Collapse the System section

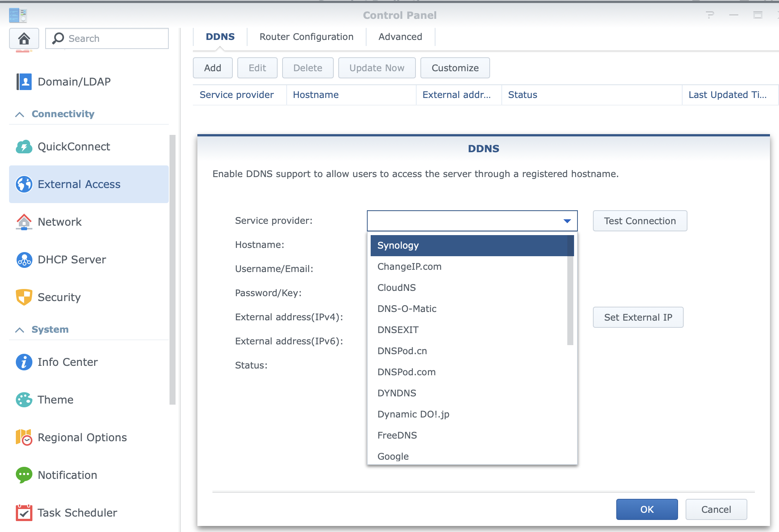pos(20,330)
